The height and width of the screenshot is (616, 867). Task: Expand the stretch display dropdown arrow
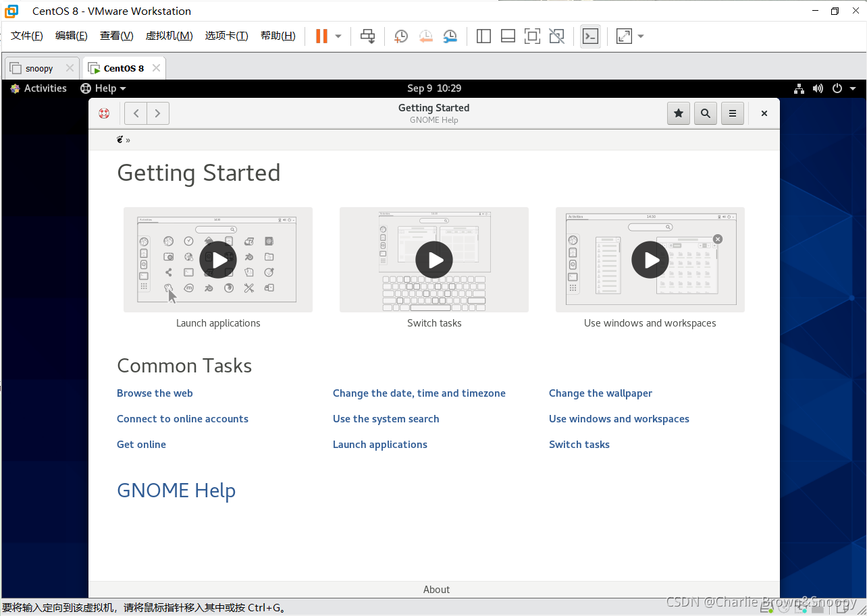click(641, 36)
